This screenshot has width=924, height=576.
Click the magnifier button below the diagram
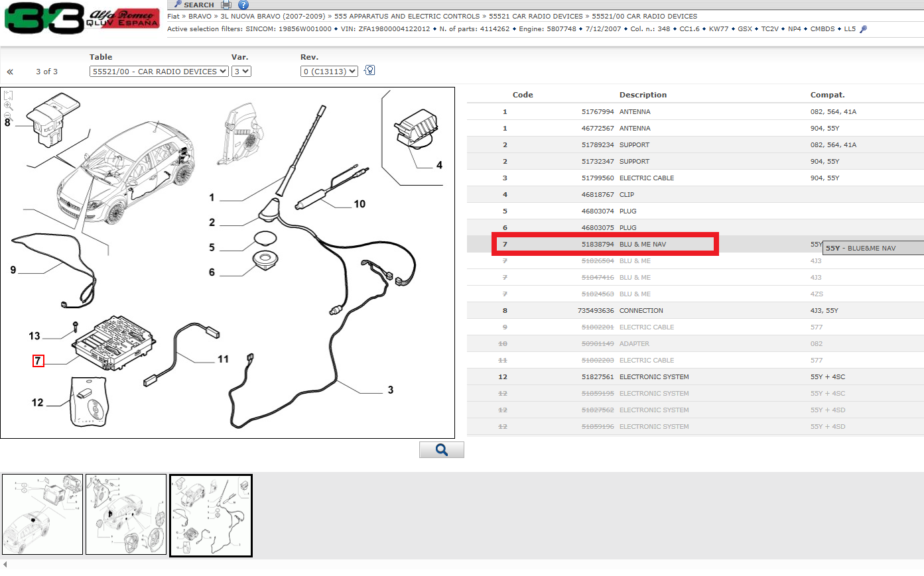(441, 450)
